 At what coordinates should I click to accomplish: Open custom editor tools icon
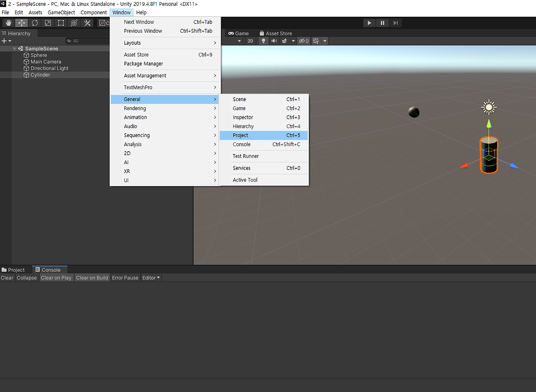(87, 23)
